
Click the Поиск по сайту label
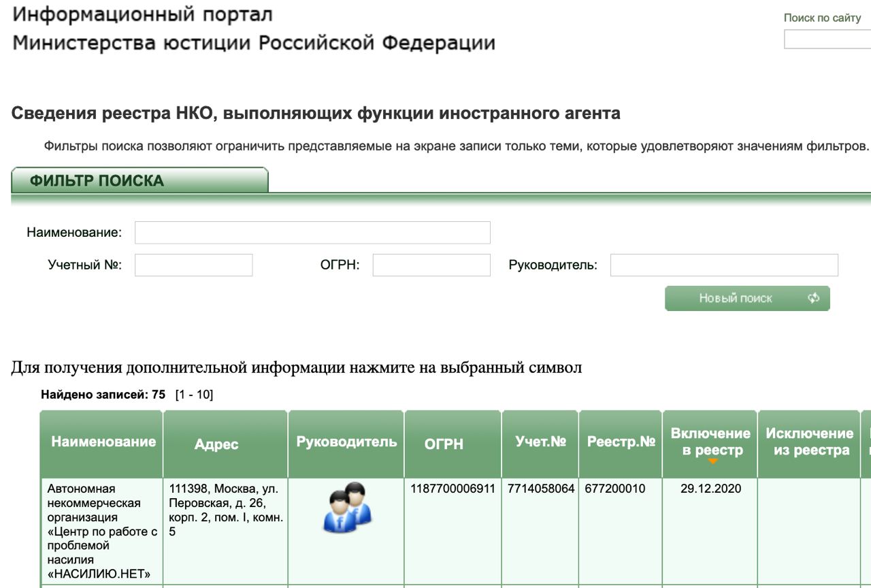(x=822, y=18)
